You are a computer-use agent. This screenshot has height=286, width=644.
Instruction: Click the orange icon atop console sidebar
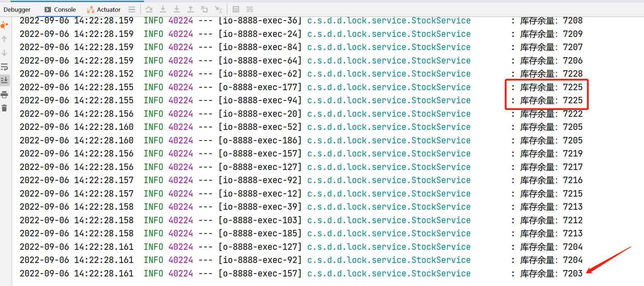(4, 25)
